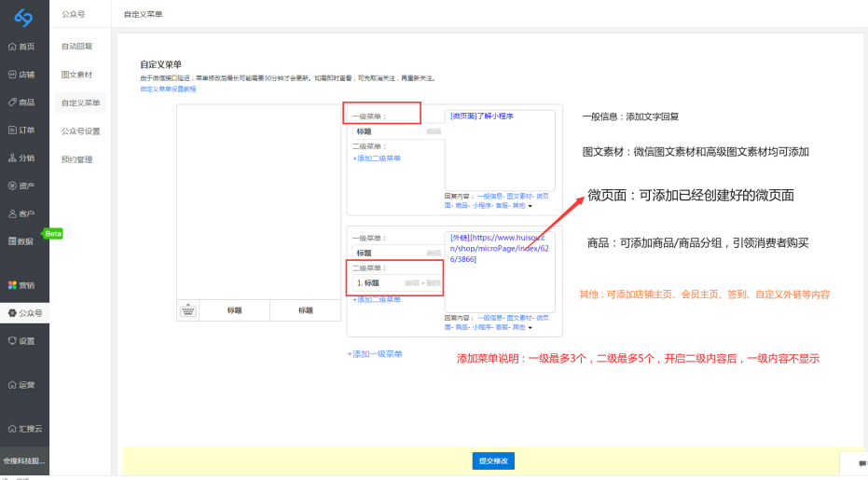Expand reply-type dropdown arrow in second block
This screenshot has height=480, width=868.
530,328
